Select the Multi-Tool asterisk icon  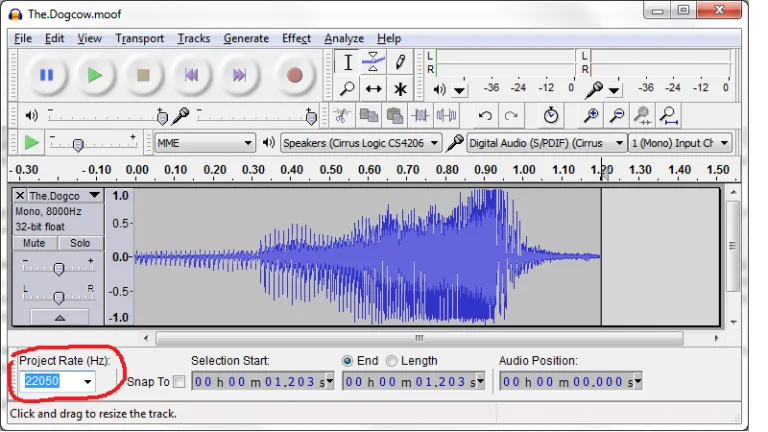click(x=400, y=89)
